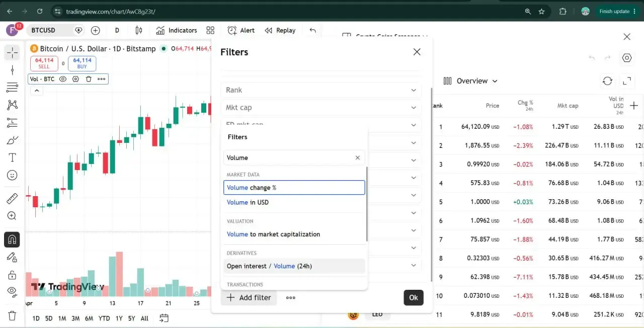This screenshot has width=644, height=328.
Task: Remove the Vol BTC indicator
Action: [x=89, y=79]
